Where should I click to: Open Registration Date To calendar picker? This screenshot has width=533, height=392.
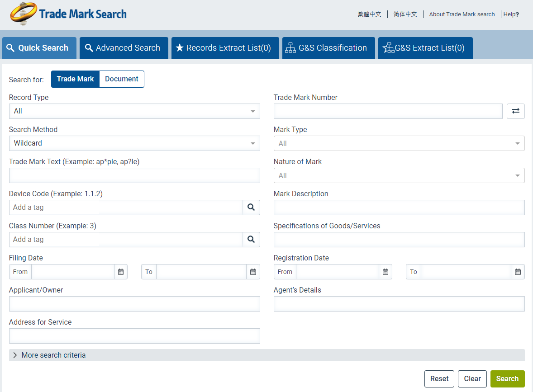click(518, 272)
